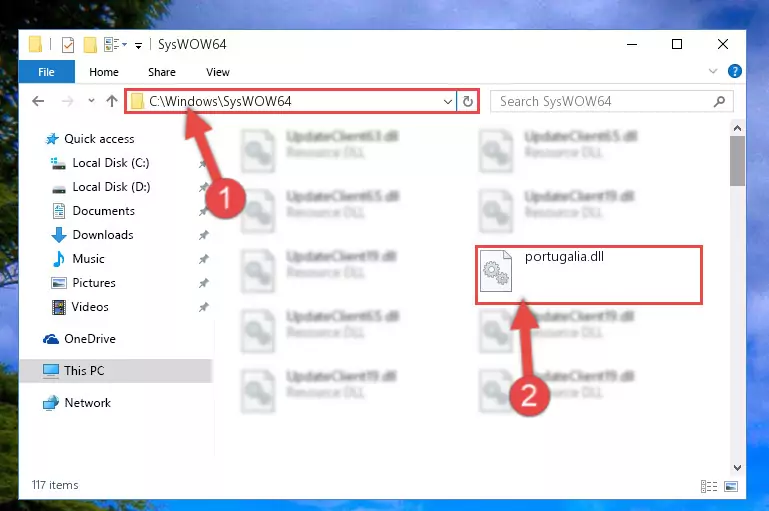Select Quick access in navigation pane

point(99,139)
